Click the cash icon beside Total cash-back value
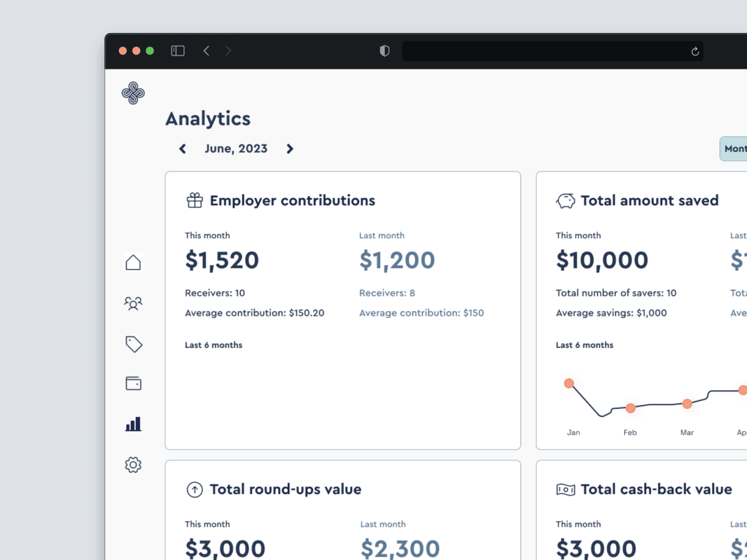The image size is (747, 560). 566,490
